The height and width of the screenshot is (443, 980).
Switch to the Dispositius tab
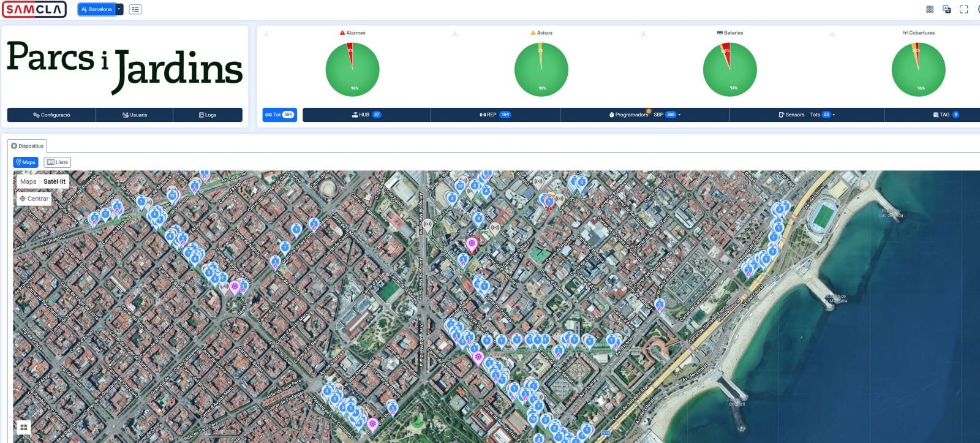coord(28,146)
